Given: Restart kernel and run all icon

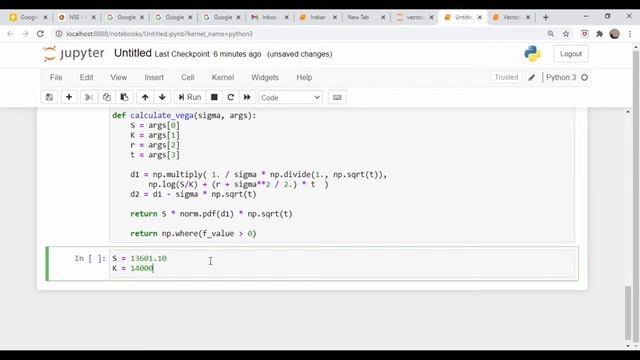Looking at the screenshot, I should pos(247,97).
